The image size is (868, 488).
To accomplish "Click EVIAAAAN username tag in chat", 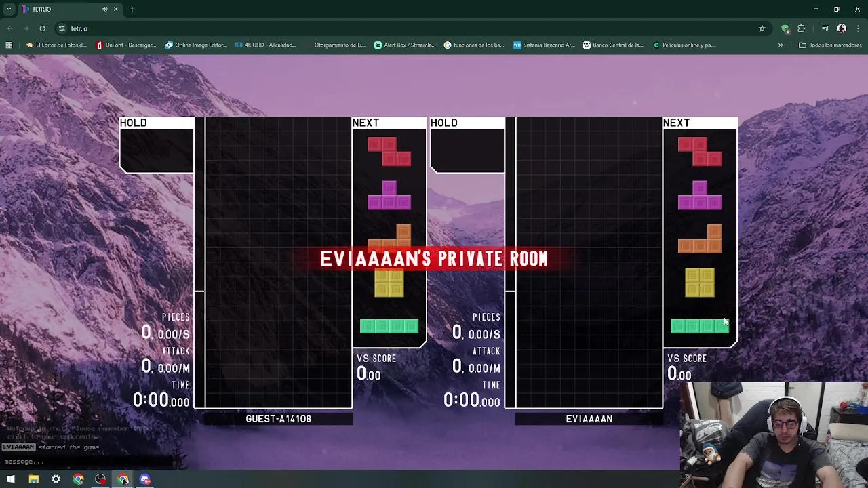I will pyautogui.click(x=18, y=447).
